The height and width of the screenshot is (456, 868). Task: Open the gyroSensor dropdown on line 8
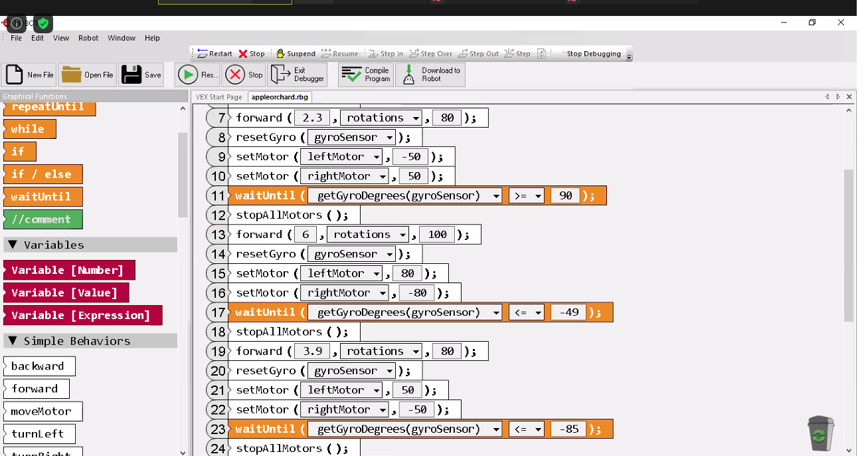351,137
